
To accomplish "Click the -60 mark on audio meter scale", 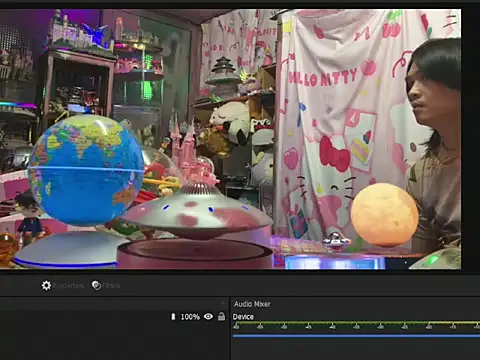I will pyautogui.click(x=236, y=327).
